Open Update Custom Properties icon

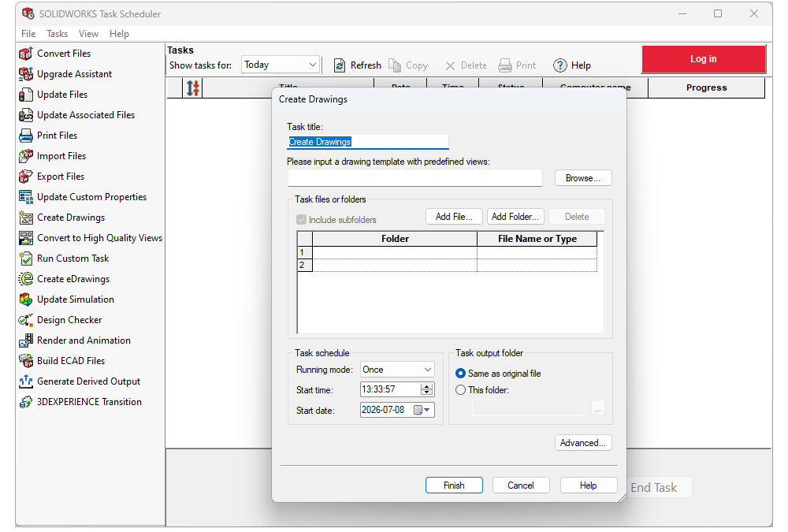(x=26, y=197)
